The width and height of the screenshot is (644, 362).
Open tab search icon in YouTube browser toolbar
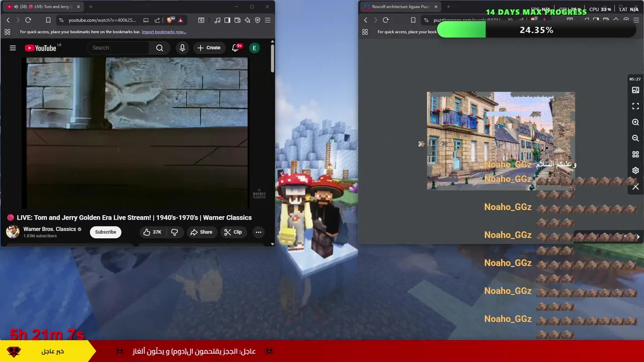pos(201,20)
